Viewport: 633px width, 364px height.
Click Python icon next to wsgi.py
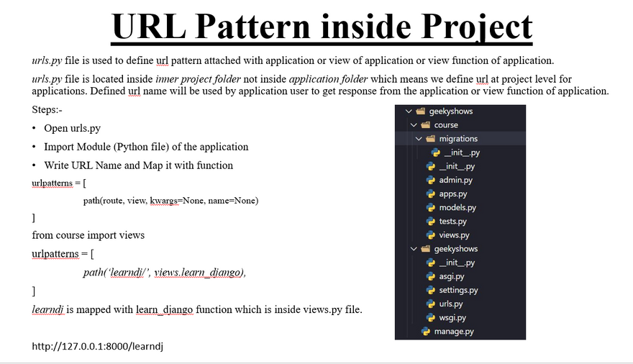tap(431, 317)
